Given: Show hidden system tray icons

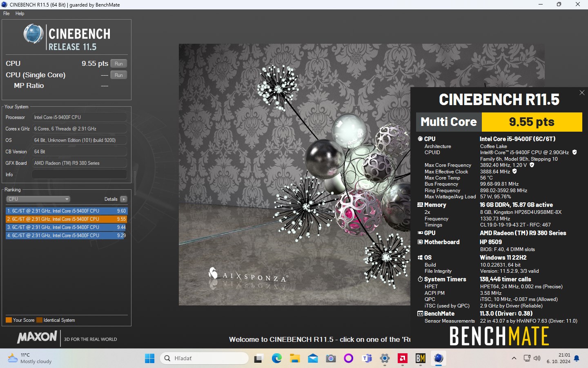Looking at the screenshot, I should pyautogui.click(x=514, y=359).
